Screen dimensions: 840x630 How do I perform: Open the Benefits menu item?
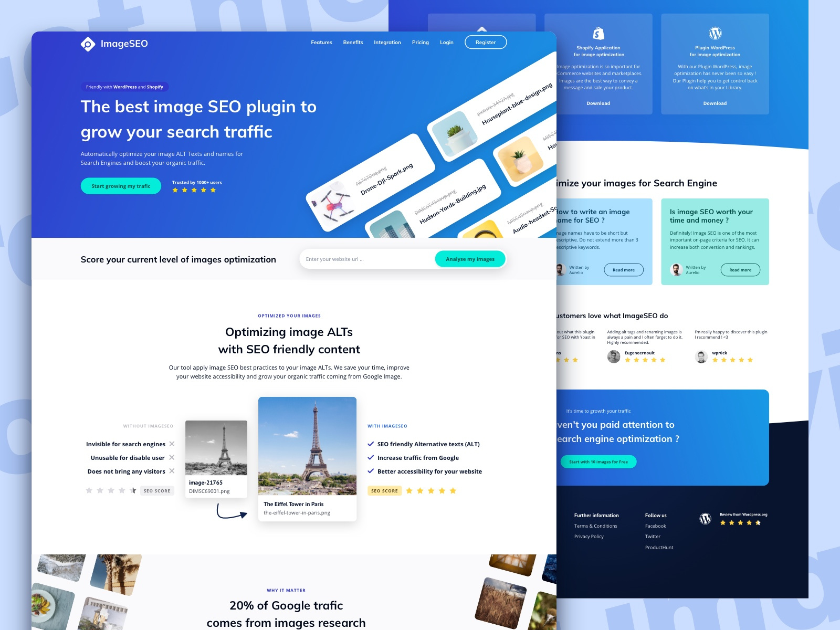[353, 43]
